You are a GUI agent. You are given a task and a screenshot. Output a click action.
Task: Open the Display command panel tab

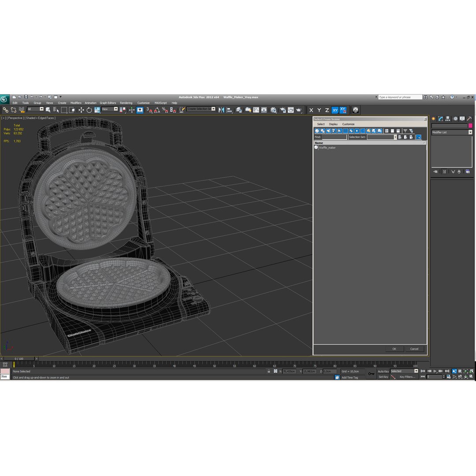[462, 119]
